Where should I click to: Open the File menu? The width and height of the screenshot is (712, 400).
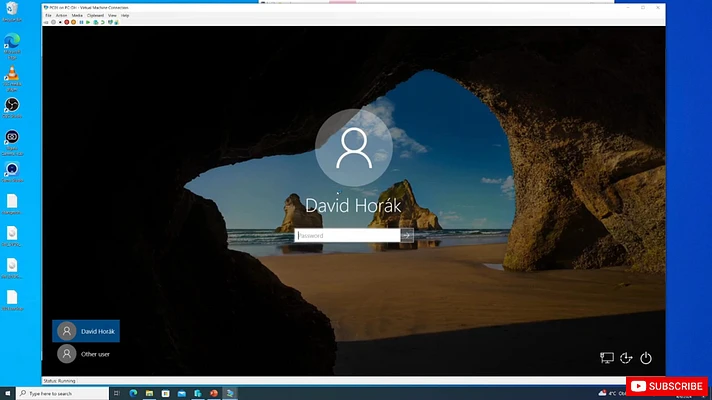(x=48, y=16)
